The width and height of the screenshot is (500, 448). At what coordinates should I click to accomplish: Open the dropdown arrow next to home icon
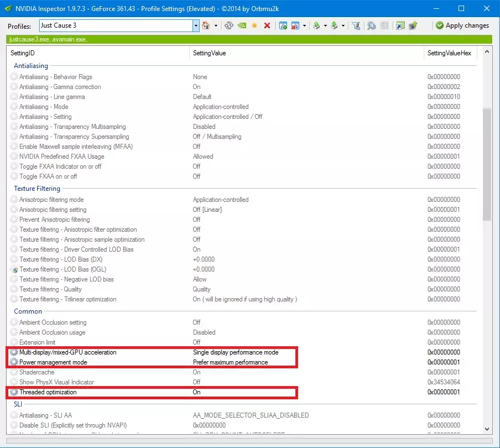(x=216, y=25)
